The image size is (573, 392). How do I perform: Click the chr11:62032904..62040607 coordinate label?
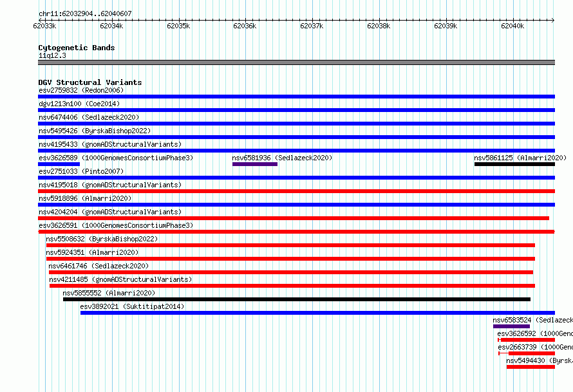(x=85, y=14)
